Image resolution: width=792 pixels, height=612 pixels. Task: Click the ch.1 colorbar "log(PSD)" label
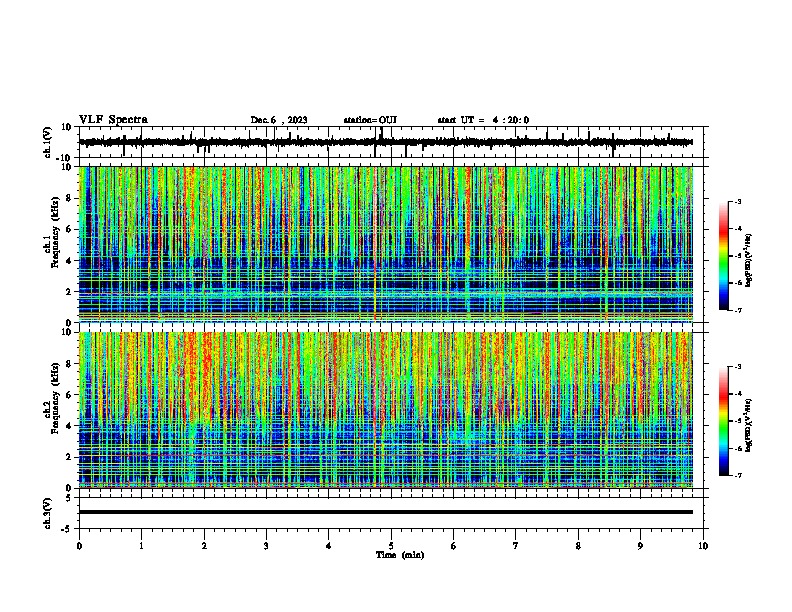749,260
